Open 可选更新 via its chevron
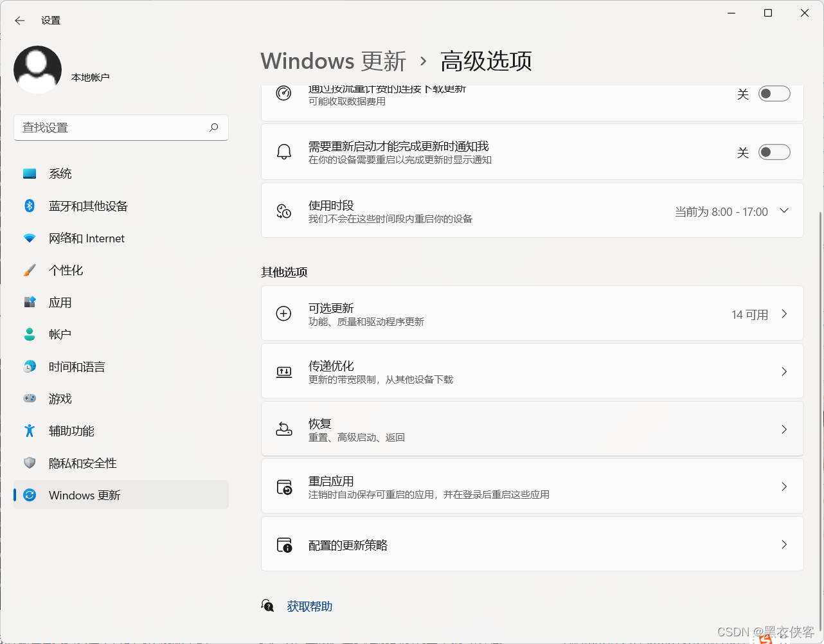 click(x=784, y=314)
